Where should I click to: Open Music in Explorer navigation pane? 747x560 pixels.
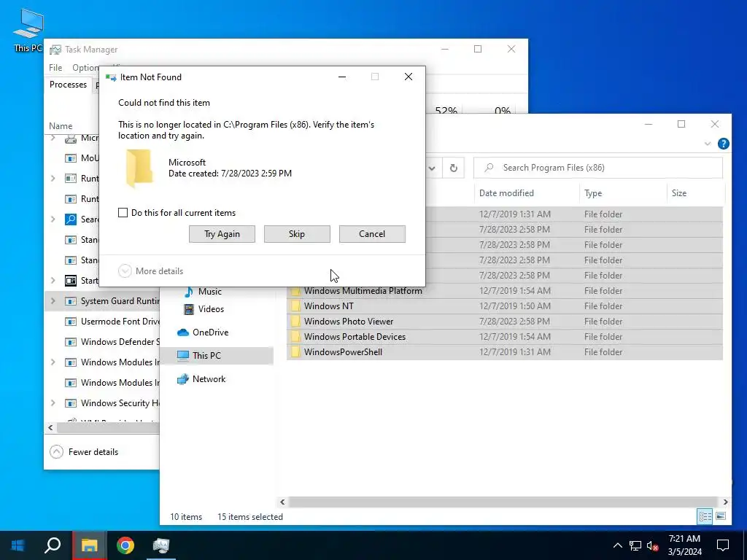point(209,292)
